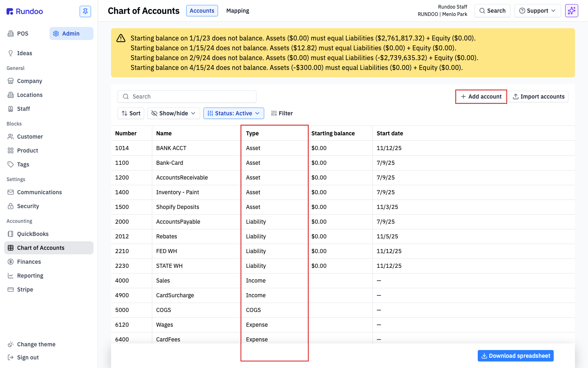The width and height of the screenshot is (588, 368).
Task: Open Reporting in sidebar
Action: (x=30, y=276)
